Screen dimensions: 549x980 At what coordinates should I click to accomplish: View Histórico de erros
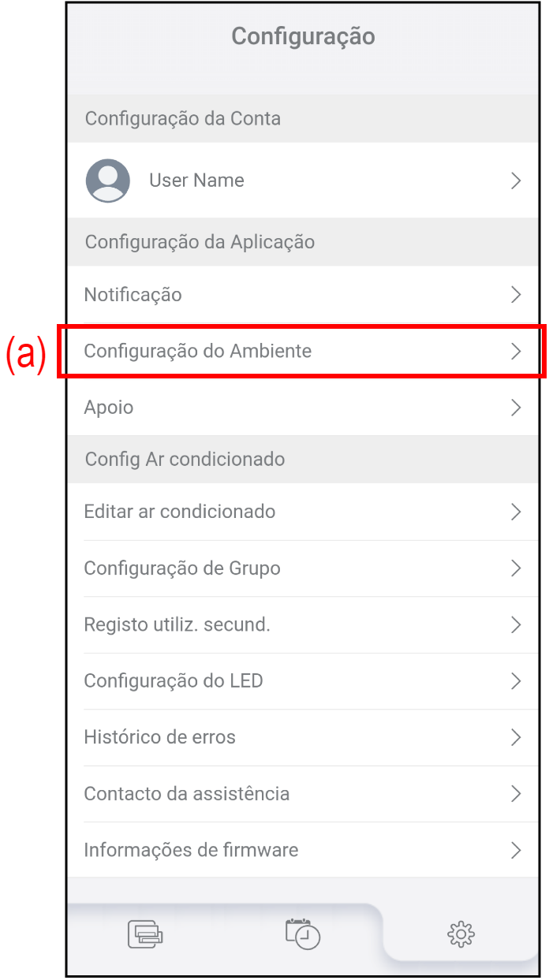(160, 738)
